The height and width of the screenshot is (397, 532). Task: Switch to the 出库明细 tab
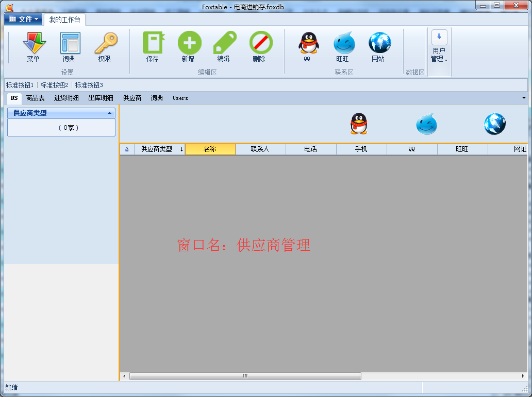(x=101, y=98)
